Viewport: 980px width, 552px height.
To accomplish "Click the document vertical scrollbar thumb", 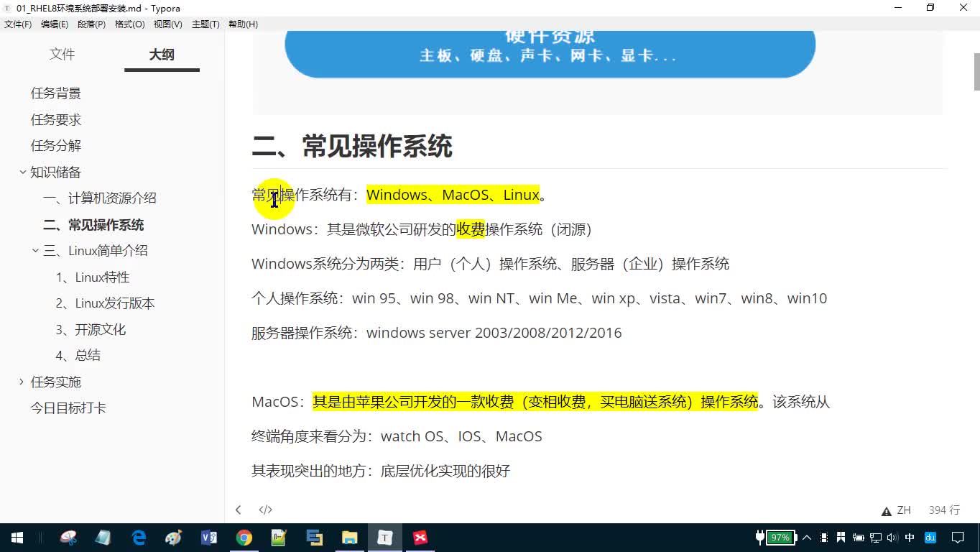I will click(976, 71).
